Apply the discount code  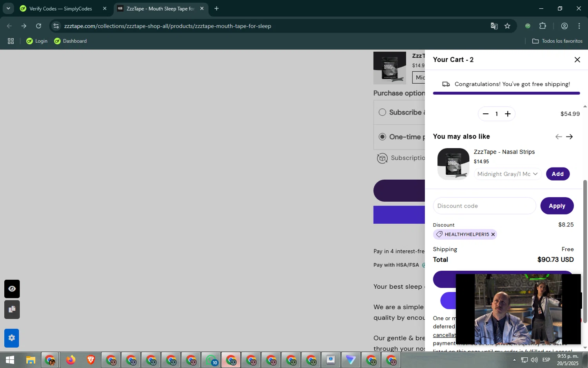[557, 206]
